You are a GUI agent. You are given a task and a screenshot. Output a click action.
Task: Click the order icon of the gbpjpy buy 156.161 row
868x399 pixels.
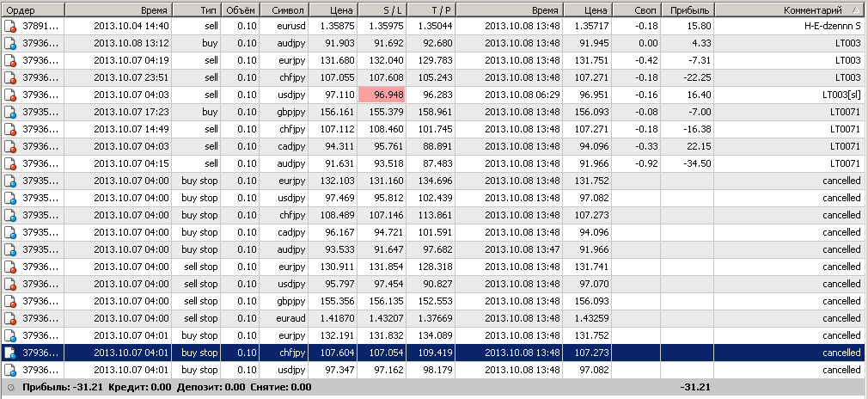10,112
